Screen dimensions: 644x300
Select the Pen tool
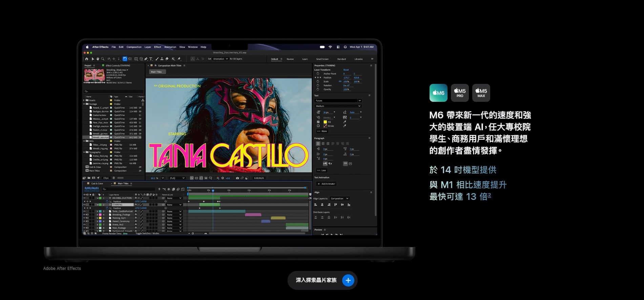146,59
